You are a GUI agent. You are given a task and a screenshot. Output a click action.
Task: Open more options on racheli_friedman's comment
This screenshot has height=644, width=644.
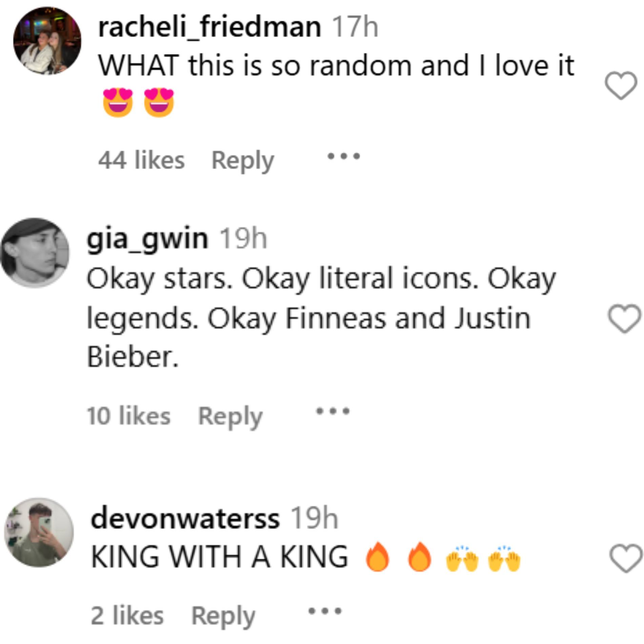343,157
